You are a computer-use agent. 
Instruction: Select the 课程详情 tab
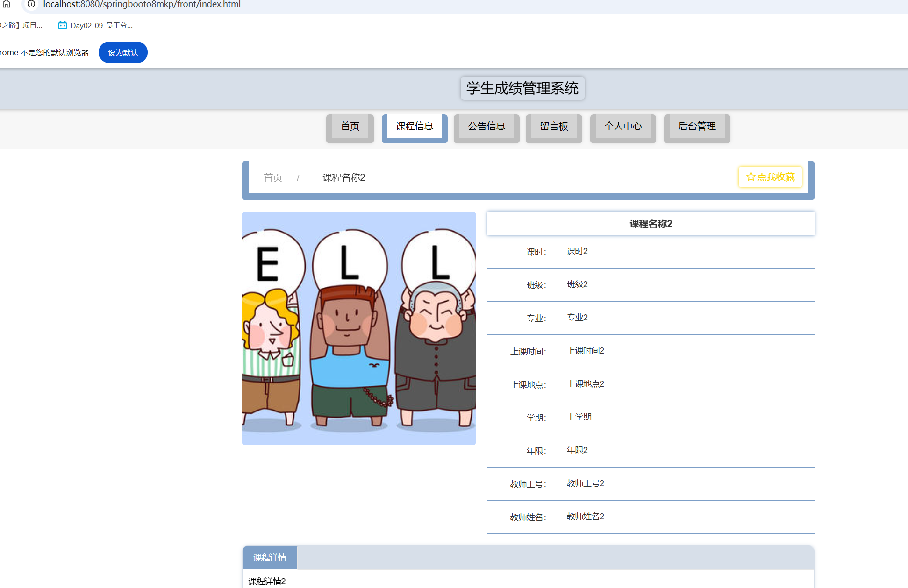[270, 558]
